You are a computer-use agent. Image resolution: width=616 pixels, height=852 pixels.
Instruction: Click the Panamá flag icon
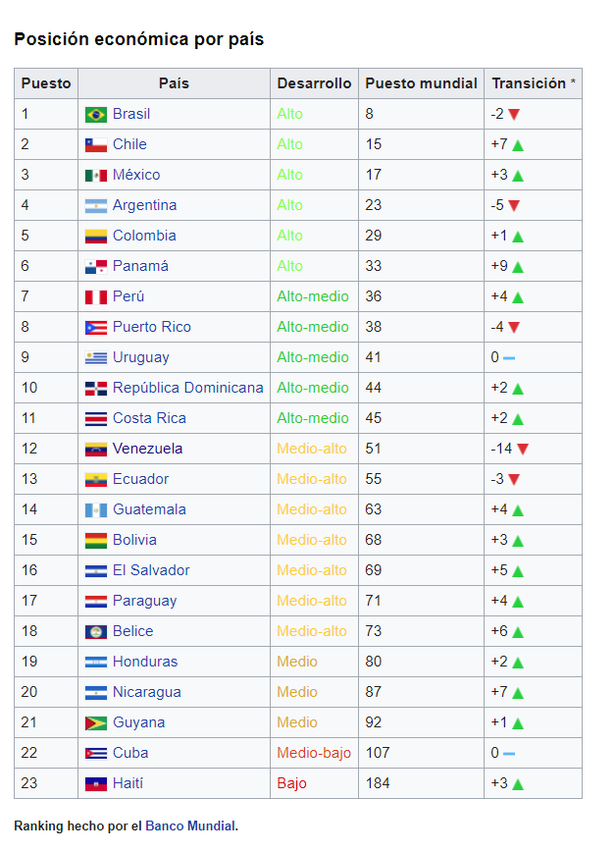(95, 267)
